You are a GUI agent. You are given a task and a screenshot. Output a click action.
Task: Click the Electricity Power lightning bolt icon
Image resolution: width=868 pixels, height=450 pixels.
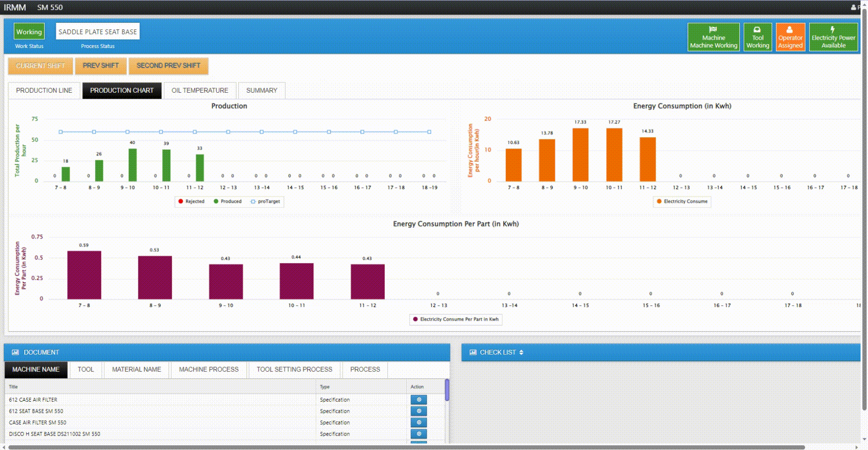point(833,29)
